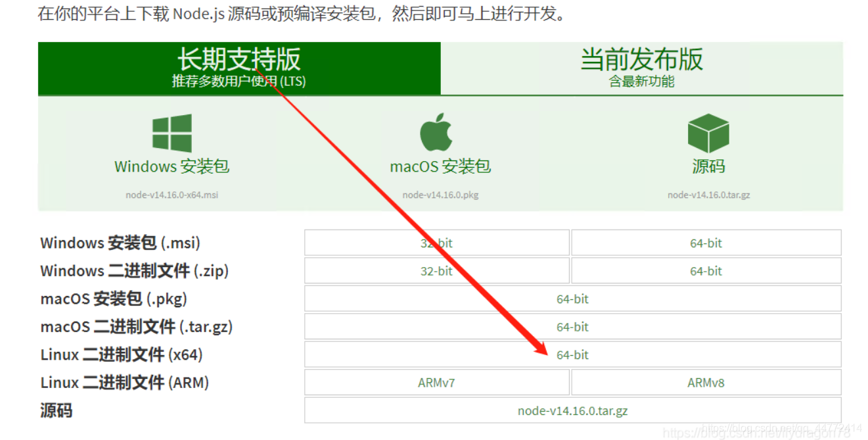
Task: Click the intro sentence about downloading Node.js
Action: coord(302,14)
